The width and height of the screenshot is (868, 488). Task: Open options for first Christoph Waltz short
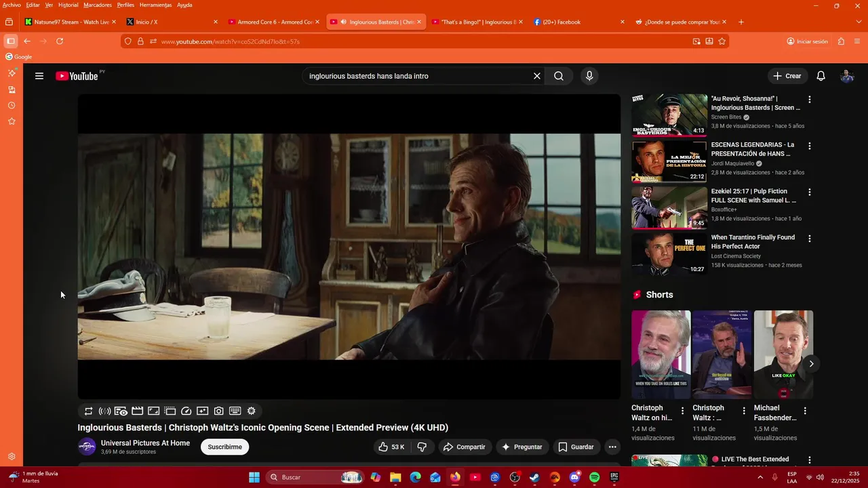pyautogui.click(x=683, y=411)
